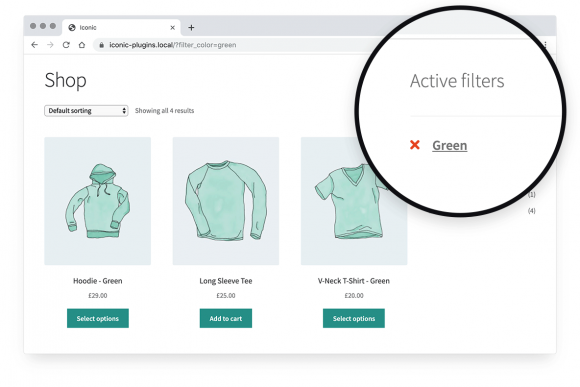Screen dimensions: 580x387
Task: Click the £29.00 price
Action: [x=98, y=296]
